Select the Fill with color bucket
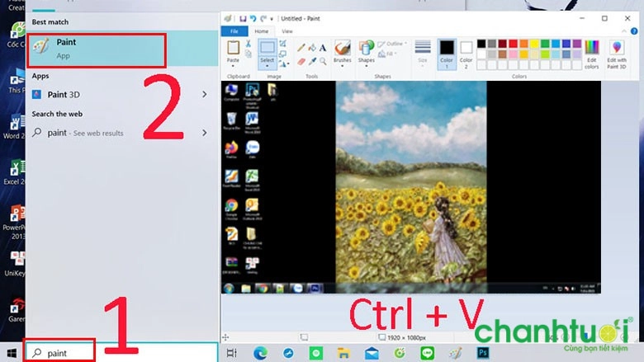Viewport: 644px width, 362px height. click(312, 48)
